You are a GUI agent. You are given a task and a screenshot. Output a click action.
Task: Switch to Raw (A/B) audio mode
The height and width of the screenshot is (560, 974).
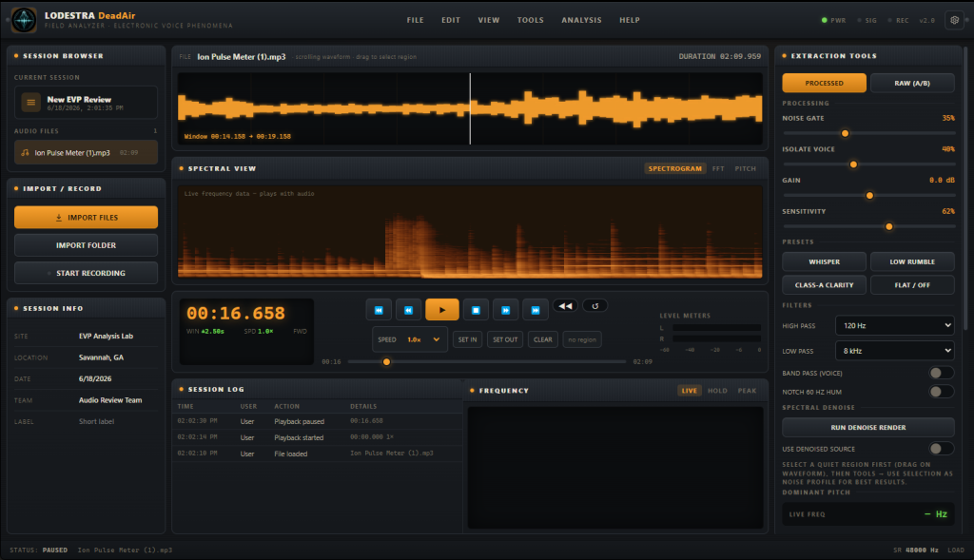(912, 84)
